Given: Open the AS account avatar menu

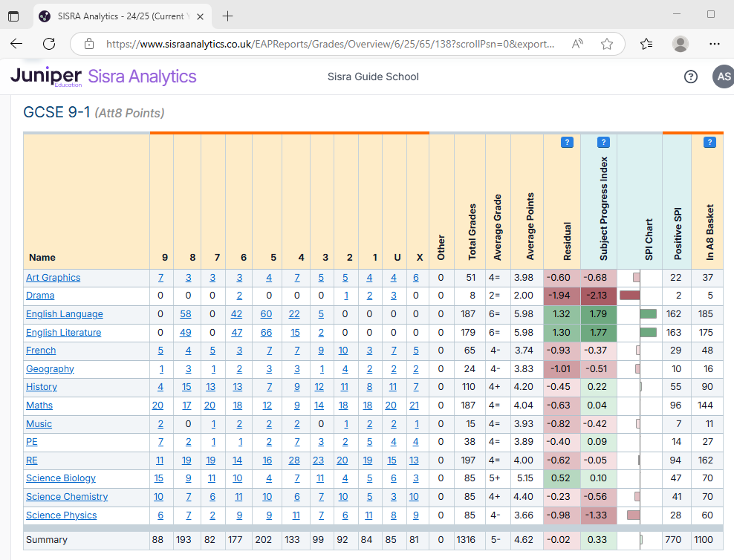Looking at the screenshot, I should [723, 76].
